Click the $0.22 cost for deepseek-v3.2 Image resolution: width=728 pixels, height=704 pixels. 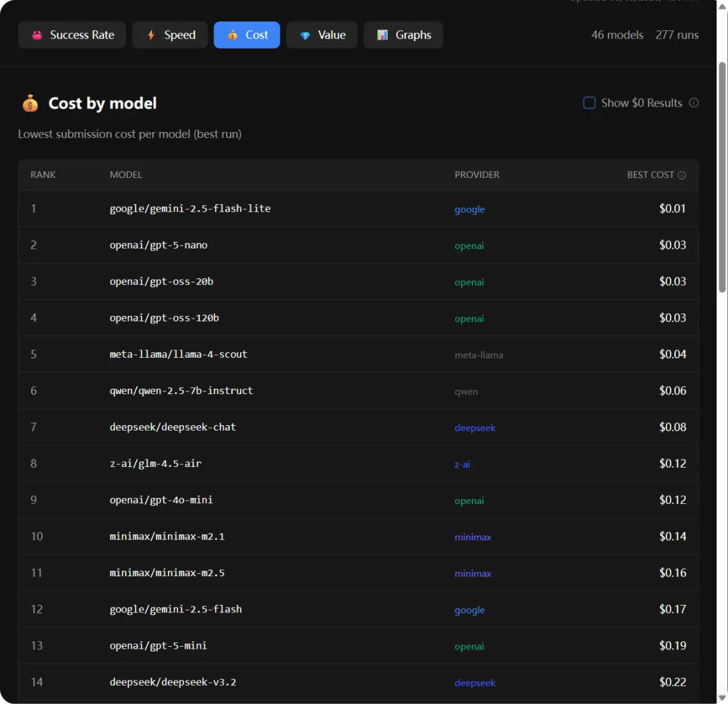[672, 682]
